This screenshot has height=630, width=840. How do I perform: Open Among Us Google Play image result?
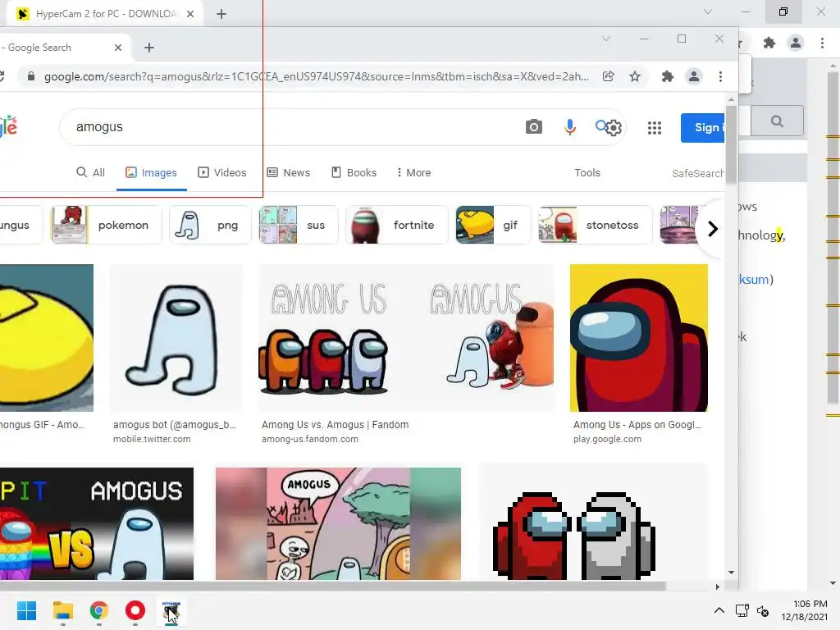(x=638, y=338)
